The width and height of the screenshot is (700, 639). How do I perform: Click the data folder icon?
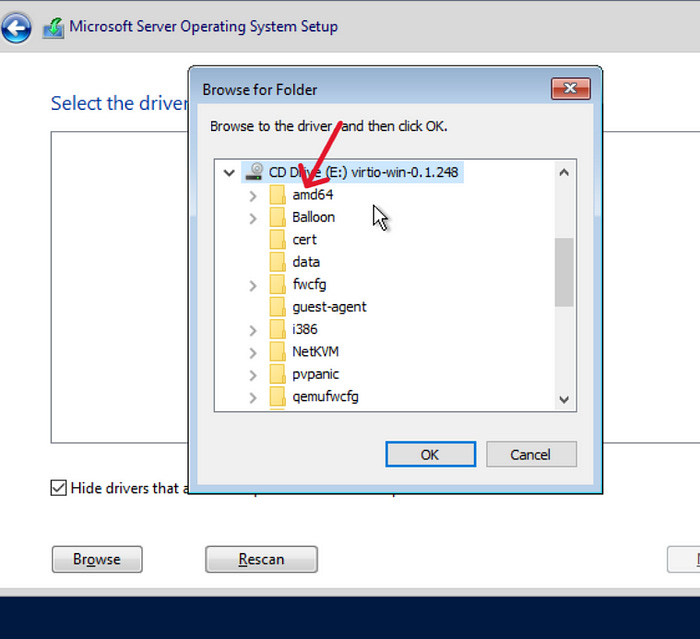pyautogui.click(x=277, y=262)
